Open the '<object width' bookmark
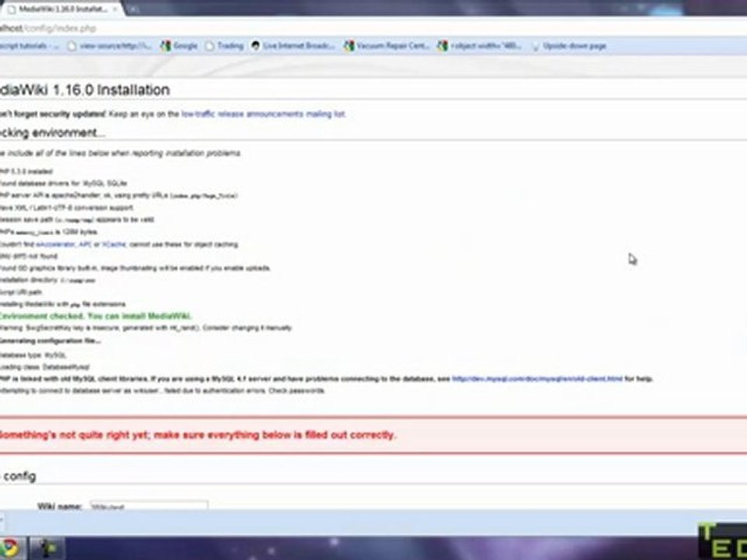The image size is (747, 560). [480, 46]
